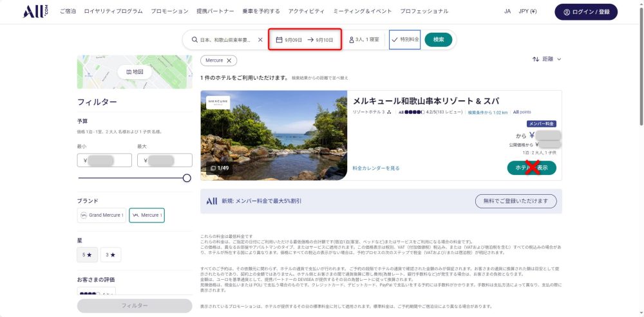Open the calendar icon beside 9月09日
Screen dimensions: 644x317
coord(279,40)
